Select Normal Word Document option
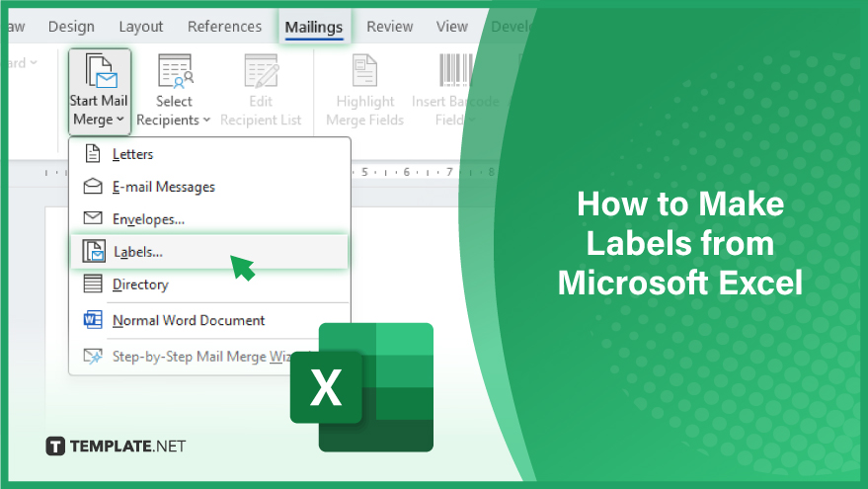 [x=209, y=320]
